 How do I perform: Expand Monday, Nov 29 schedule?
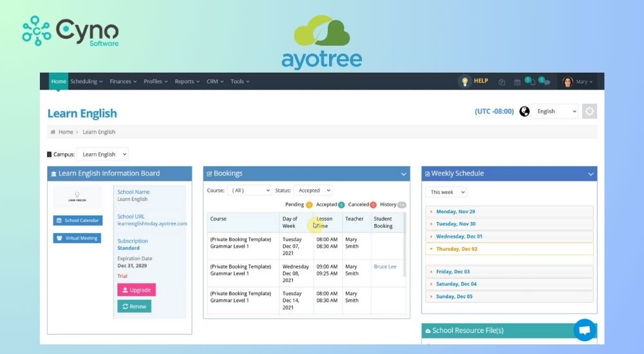pyautogui.click(x=509, y=212)
